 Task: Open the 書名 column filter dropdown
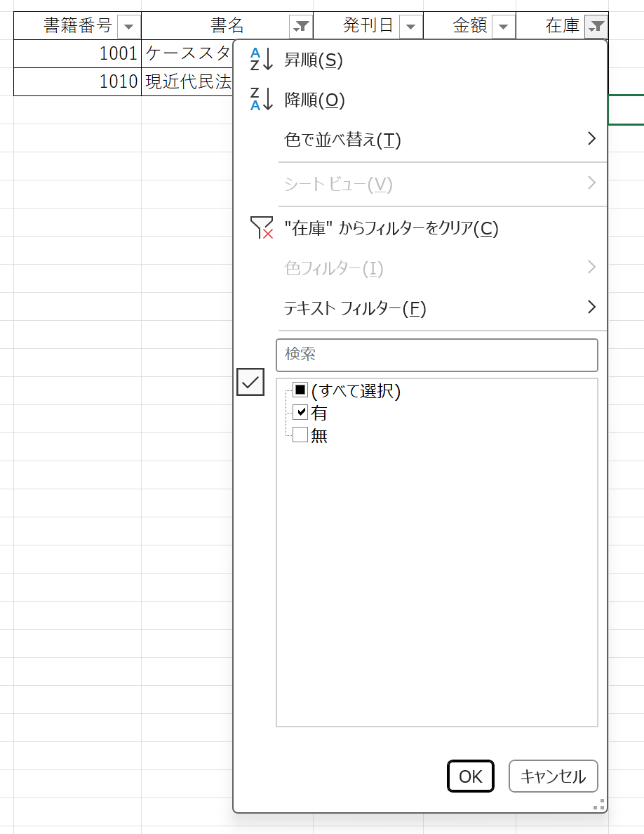[x=301, y=26]
